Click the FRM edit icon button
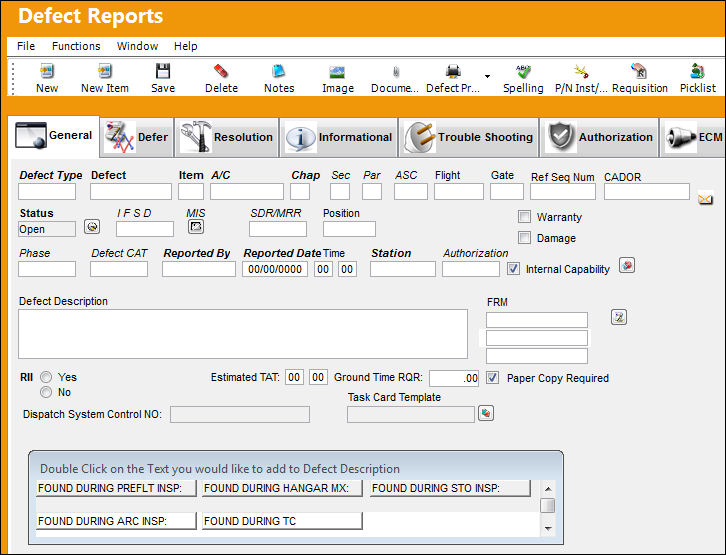Screen dimensions: 726x555 [619, 317]
